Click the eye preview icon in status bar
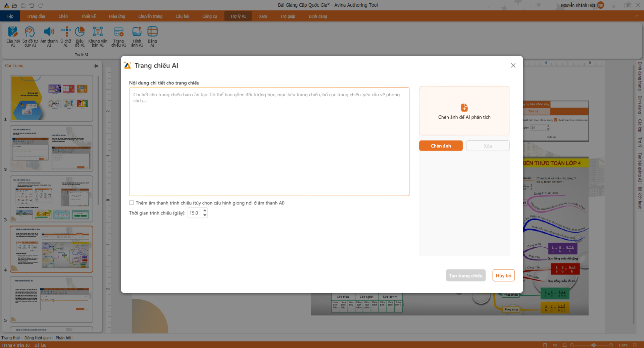 click(x=555, y=345)
